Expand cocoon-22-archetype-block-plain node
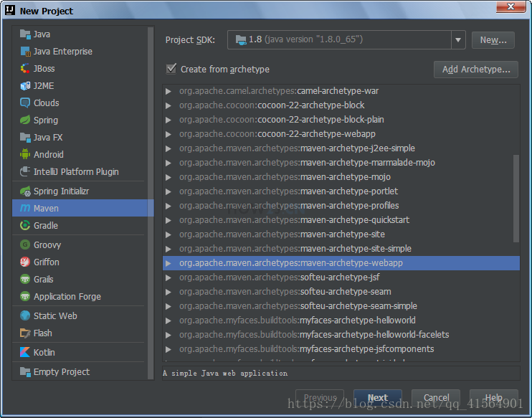This screenshot has width=532, height=418. [168, 120]
